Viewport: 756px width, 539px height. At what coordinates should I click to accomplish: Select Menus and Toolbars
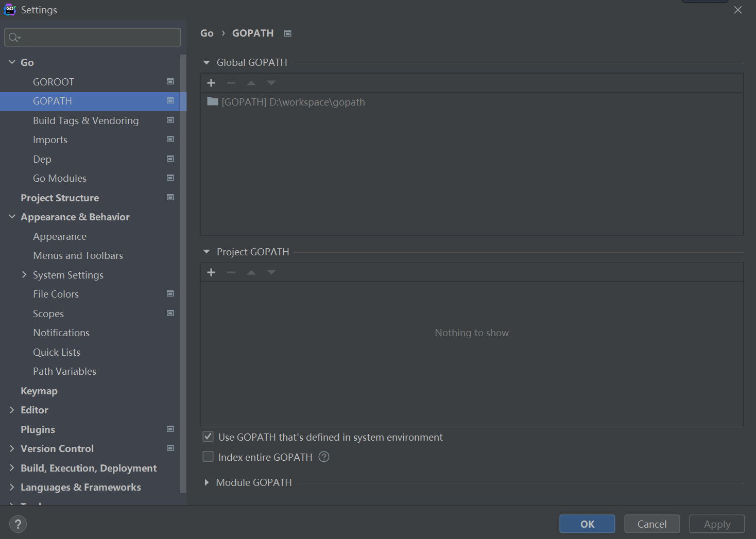coord(78,255)
